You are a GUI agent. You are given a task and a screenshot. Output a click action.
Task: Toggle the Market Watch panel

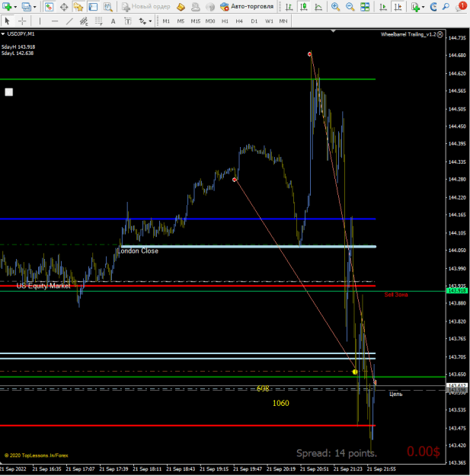click(x=49, y=7)
